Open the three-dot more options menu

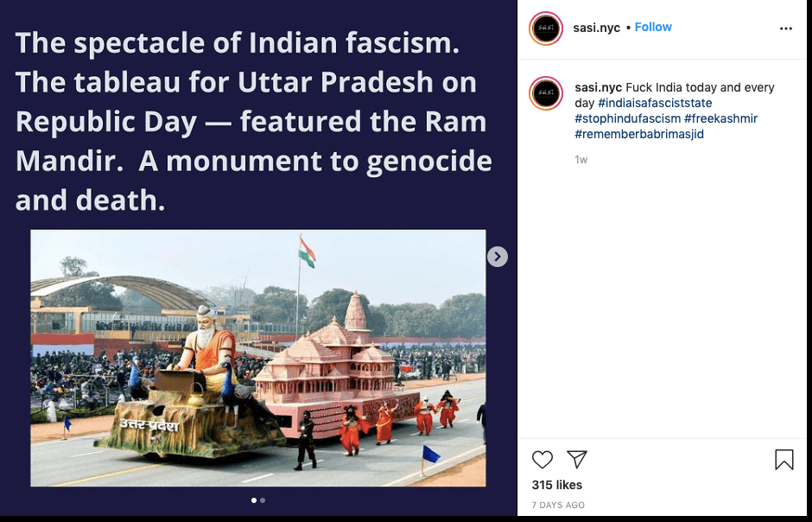785,29
